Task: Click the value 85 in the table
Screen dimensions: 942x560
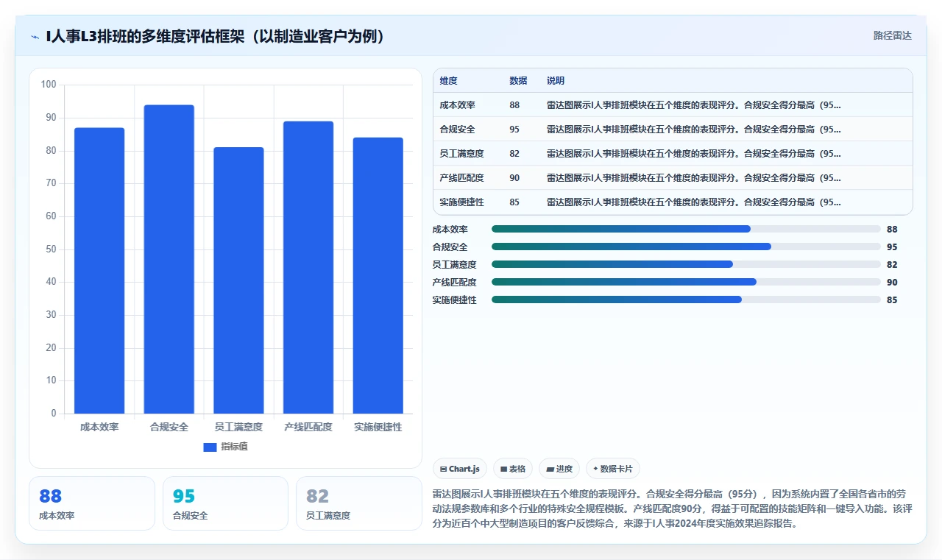Action: coord(514,202)
